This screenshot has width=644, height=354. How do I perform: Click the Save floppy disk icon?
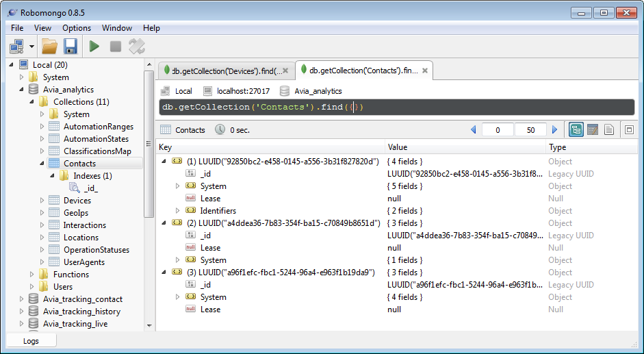[x=70, y=47]
